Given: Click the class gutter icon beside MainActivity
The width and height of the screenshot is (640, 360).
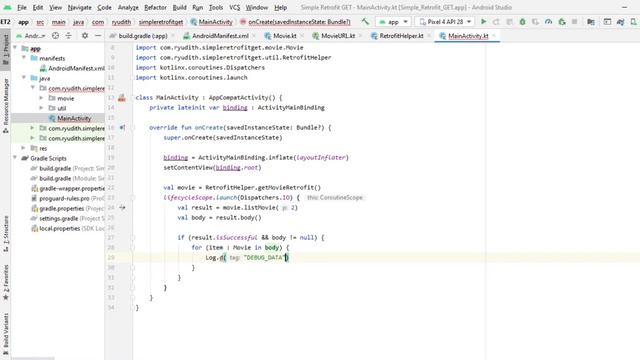Looking at the screenshot, I should pyautogui.click(x=122, y=98).
